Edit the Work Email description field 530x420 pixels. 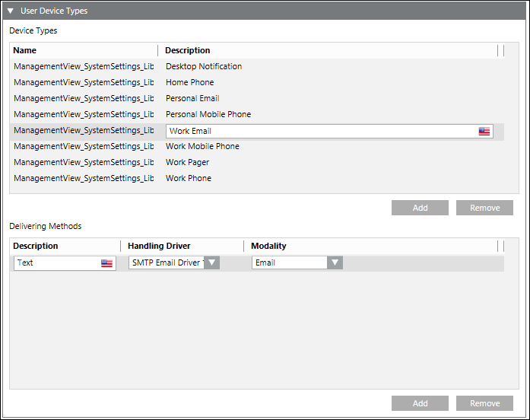click(x=319, y=132)
